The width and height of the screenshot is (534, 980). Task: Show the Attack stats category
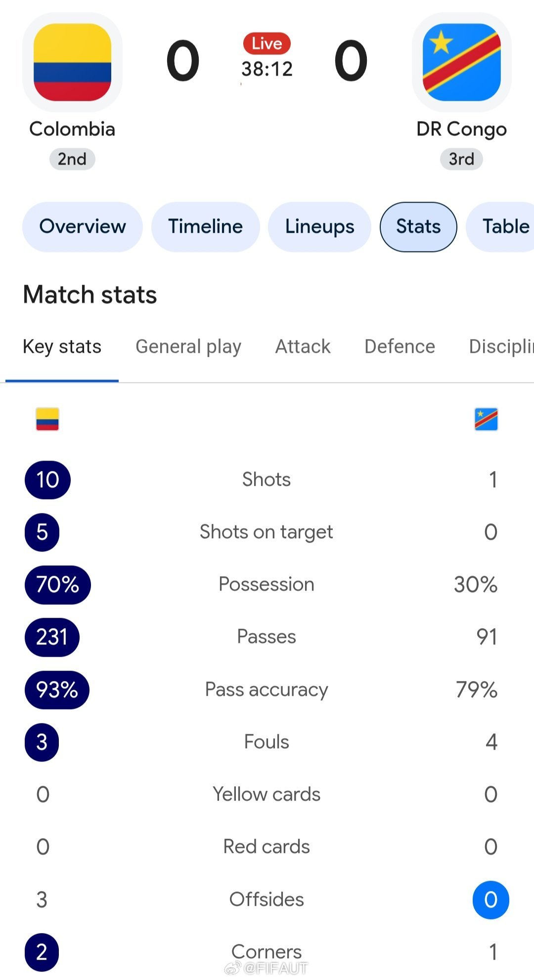coord(303,346)
